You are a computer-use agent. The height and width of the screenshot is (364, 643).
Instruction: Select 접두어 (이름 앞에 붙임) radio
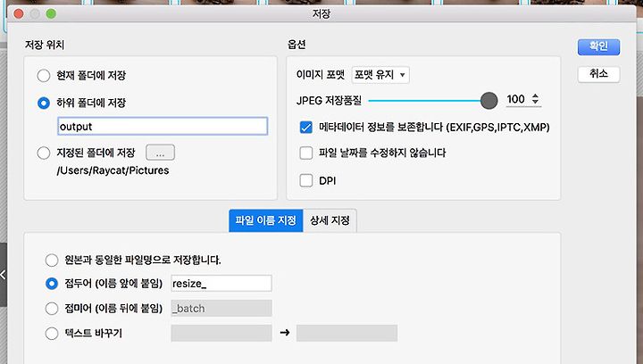click(52, 284)
